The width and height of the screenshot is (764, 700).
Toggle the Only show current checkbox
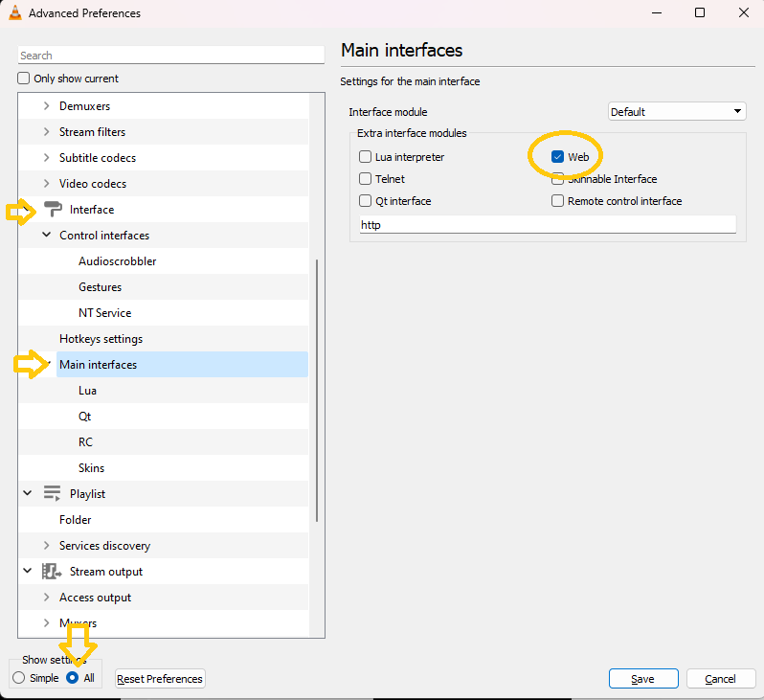pos(25,79)
